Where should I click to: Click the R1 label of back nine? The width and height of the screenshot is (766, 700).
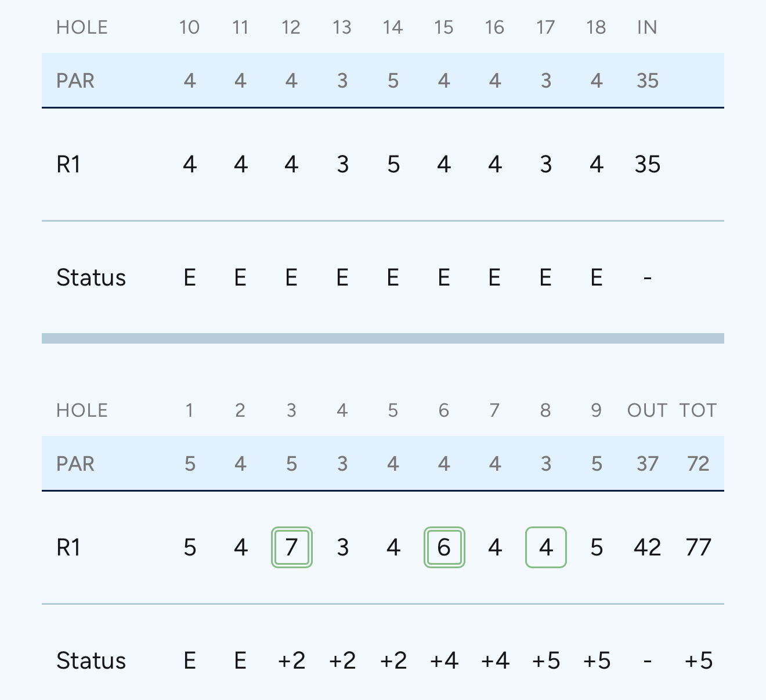(68, 164)
